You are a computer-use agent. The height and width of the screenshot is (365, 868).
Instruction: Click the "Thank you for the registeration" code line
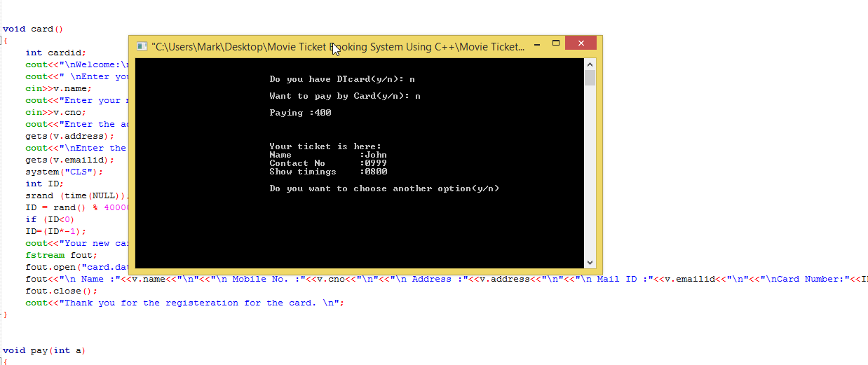(x=184, y=303)
